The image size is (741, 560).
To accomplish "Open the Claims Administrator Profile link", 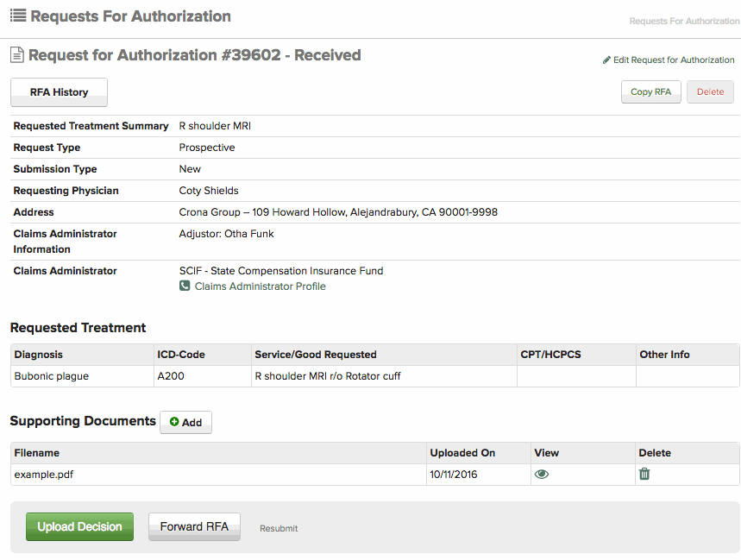I will [x=260, y=286].
